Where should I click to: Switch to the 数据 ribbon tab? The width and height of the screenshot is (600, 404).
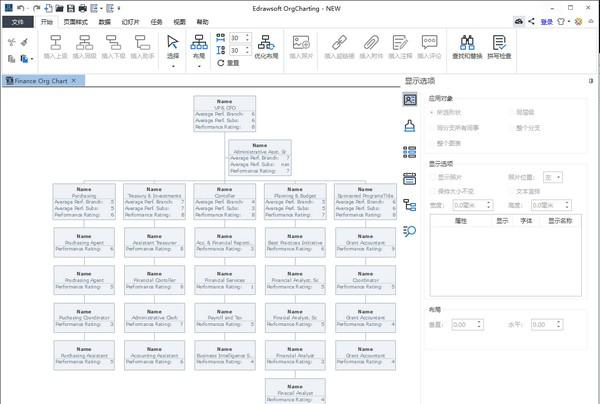click(104, 22)
